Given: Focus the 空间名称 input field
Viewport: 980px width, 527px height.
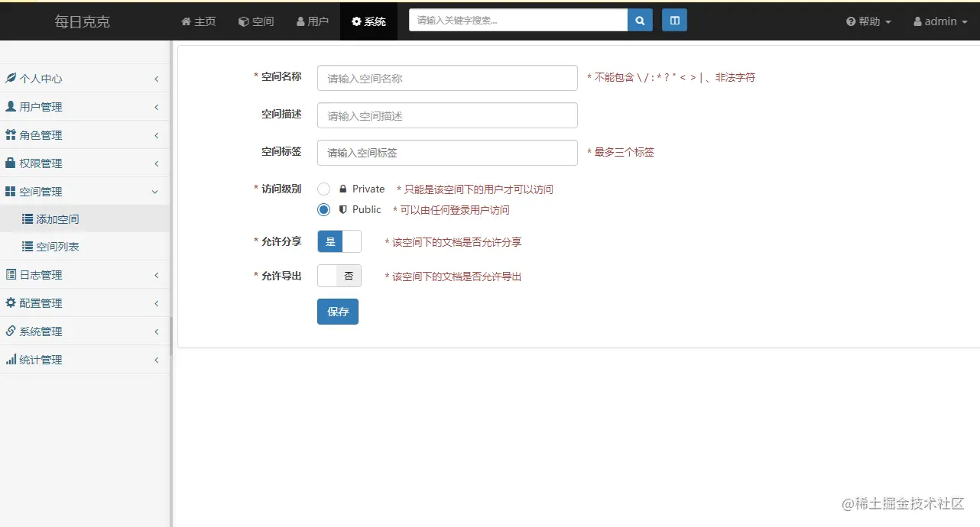Looking at the screenshot, I should [x=447, y=78].
